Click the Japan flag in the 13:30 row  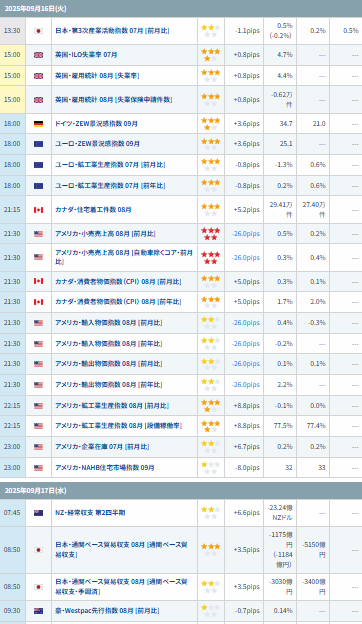38,31
